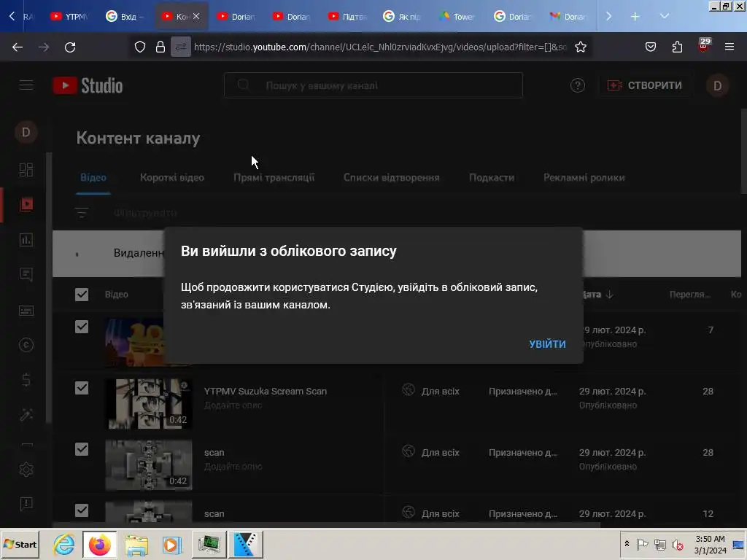Switch to Прямі трансляції tab
Screen dimensions: 747x560
pyautogui.click(x=274, y=178)
